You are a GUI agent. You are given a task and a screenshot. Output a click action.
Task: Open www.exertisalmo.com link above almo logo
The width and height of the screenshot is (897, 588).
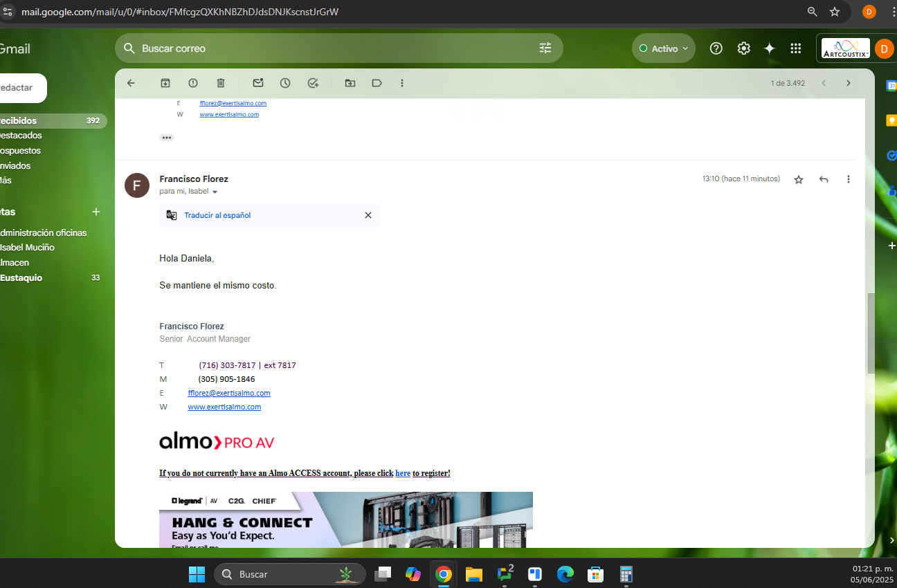(x=224, y=407)
